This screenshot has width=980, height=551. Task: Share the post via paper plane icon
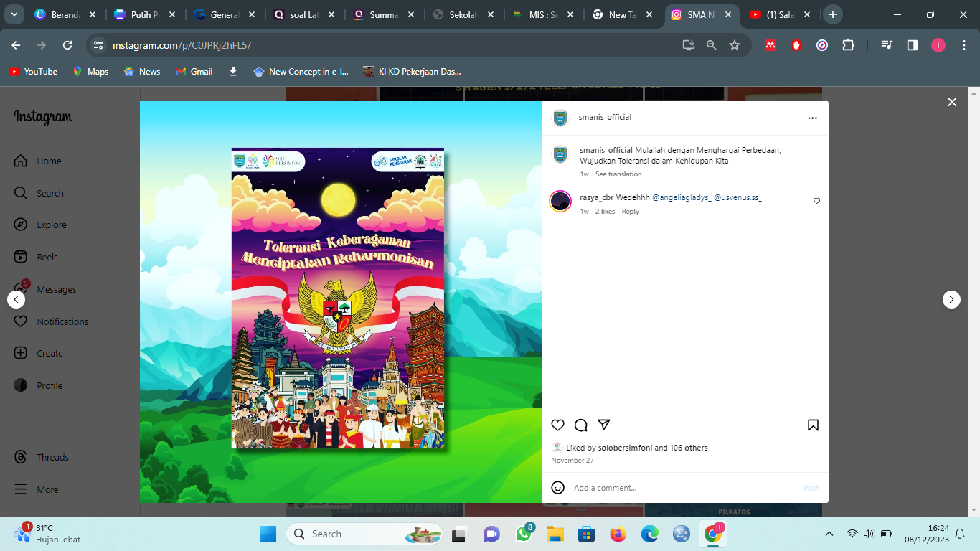coord(604,425)
